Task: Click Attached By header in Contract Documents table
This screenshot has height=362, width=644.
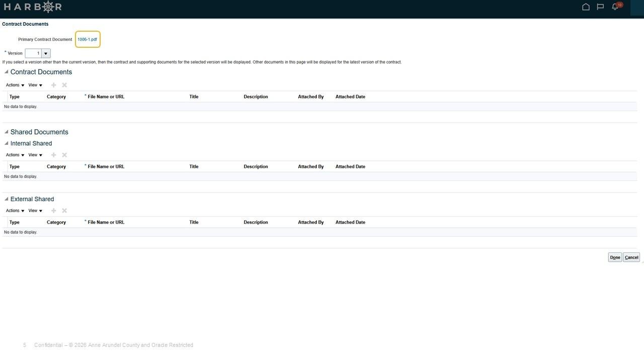Action: point(311,97)
